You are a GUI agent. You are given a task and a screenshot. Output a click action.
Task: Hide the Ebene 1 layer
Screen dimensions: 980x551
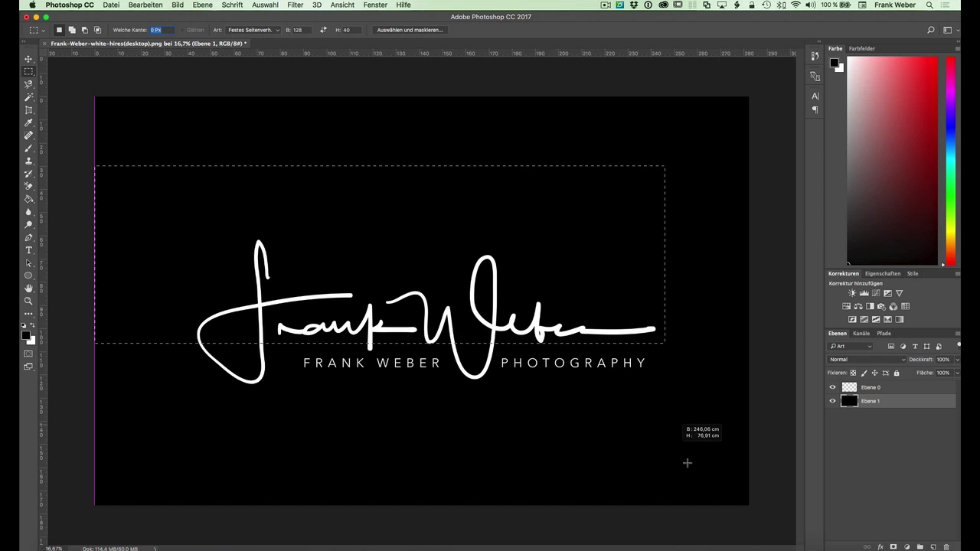pyautogui.click(x=833, y=401)
